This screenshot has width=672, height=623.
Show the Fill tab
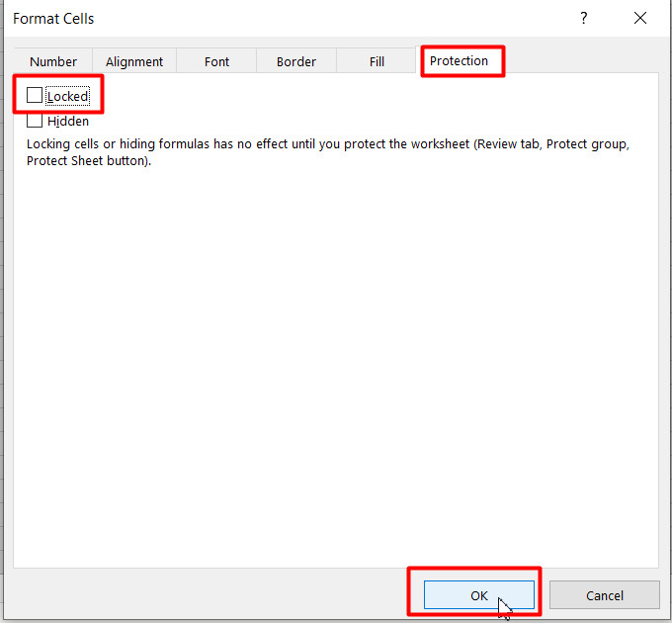tap(377, 61)
